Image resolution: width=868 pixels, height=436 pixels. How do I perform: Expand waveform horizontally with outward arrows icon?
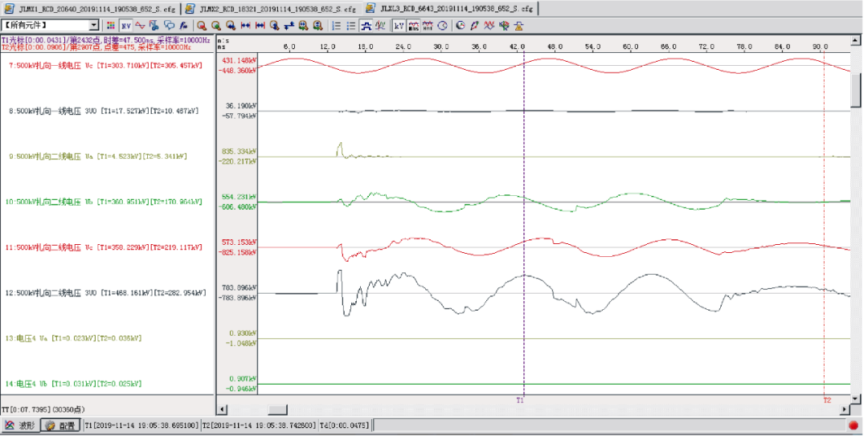point(260,26)
